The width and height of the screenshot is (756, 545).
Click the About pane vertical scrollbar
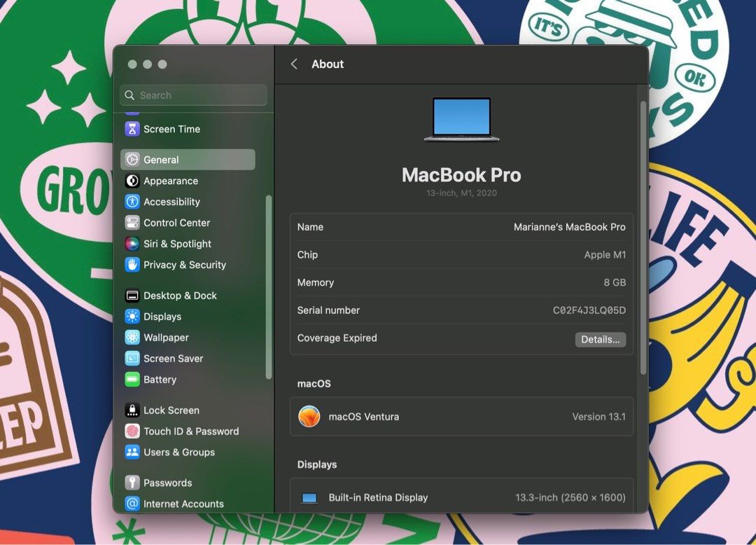click(643, 238)
